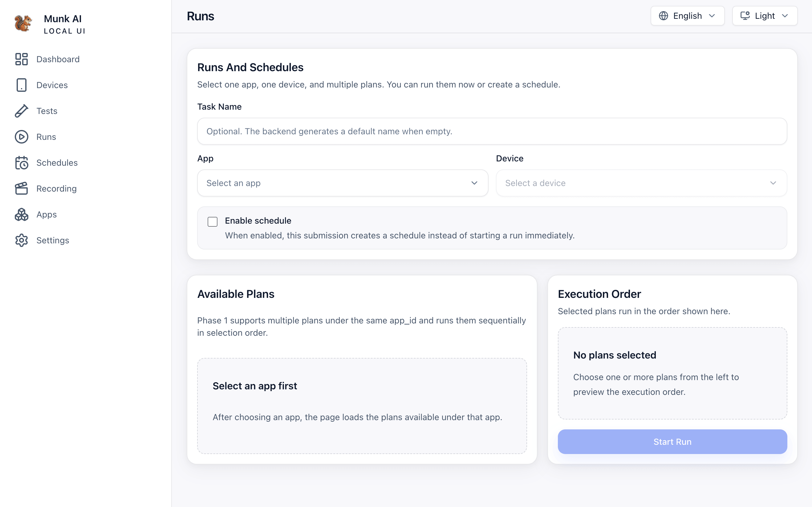Image resolution: width=812 pixels, height=507 pixels.
Task: Open the Select a device dropdown
Action: tap(641, 183)
